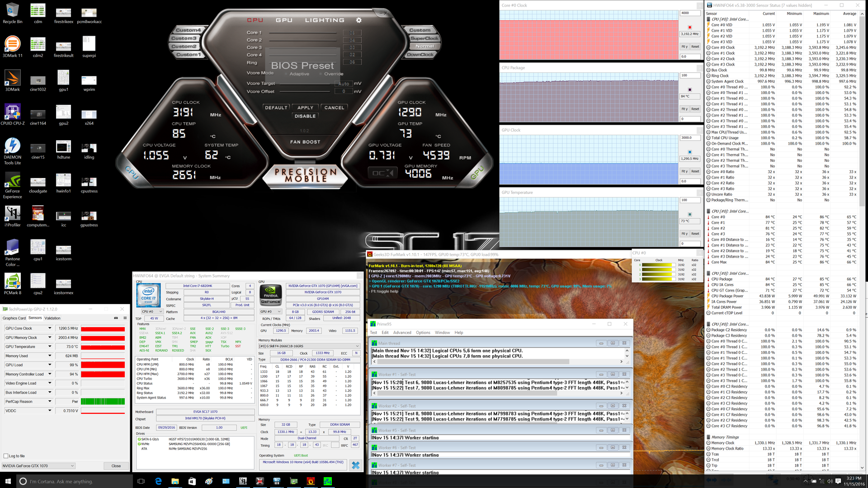Open the GPU #0 selector in HWiNFO summary
Viewport: 868px width, 488px height.
coord(270,312)
